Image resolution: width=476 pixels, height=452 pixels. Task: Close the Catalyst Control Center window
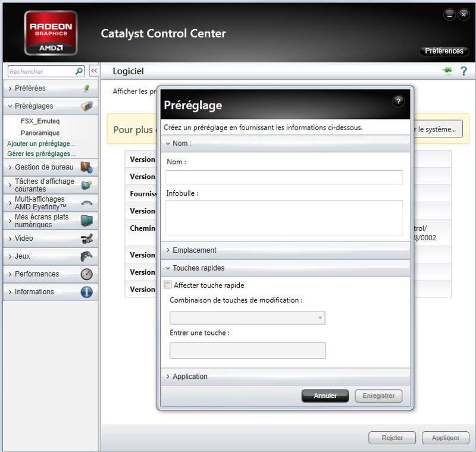pyautogui.click(x=464, y=14)
